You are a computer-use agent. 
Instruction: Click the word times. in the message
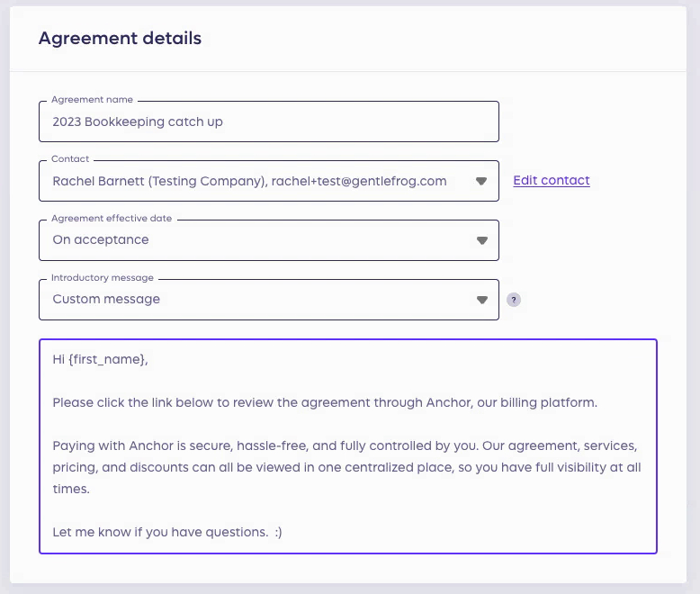pos(71,489)
